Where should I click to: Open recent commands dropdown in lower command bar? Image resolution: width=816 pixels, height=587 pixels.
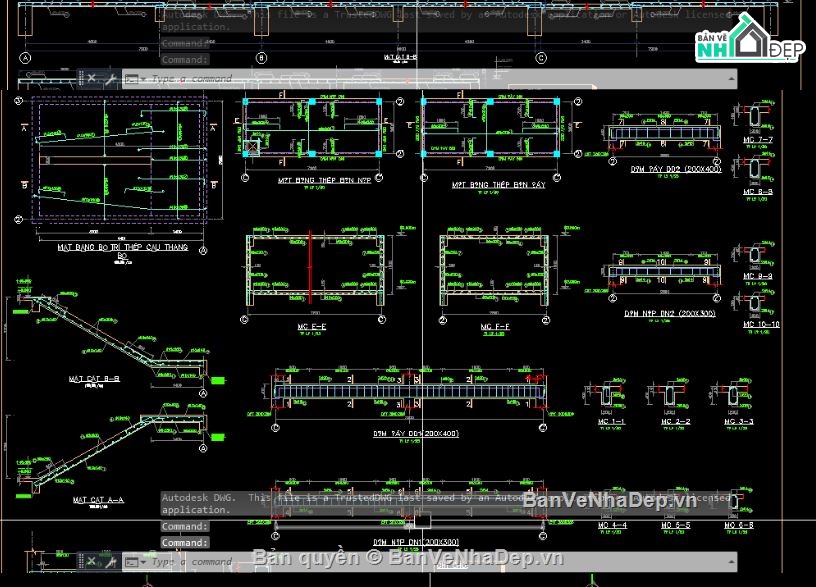point(133,562)
